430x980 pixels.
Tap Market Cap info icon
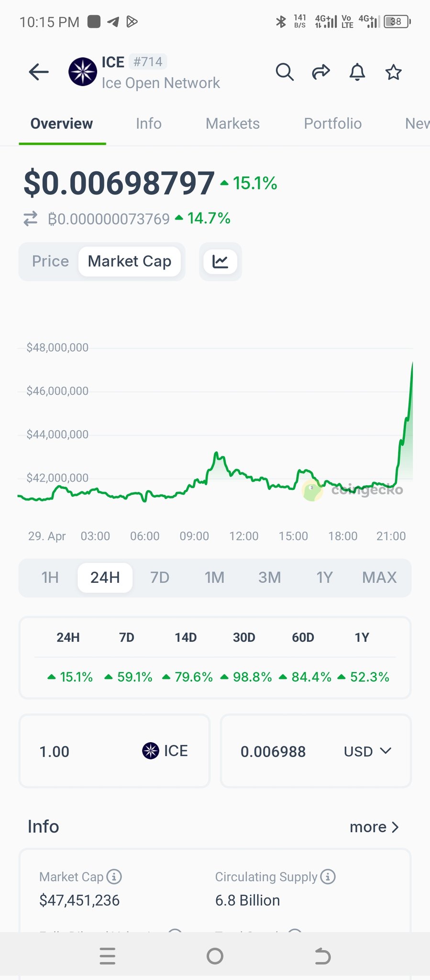pyautogui.click(x=114, y=877)
